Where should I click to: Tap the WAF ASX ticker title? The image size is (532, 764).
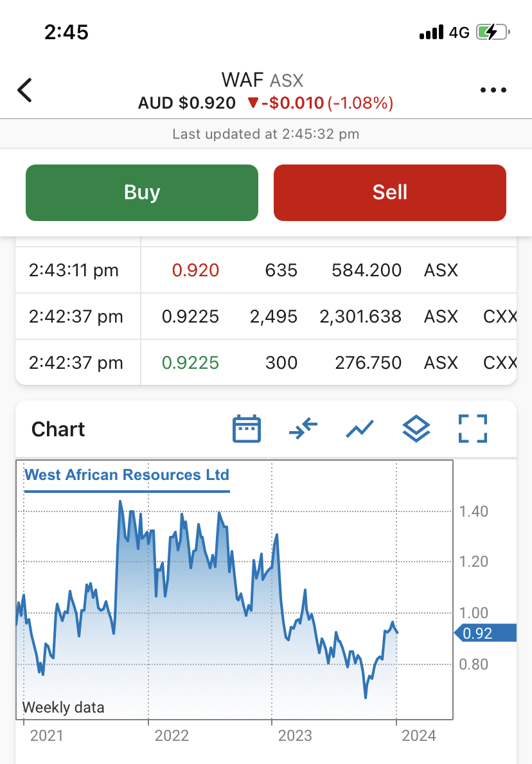click(263, 80)
